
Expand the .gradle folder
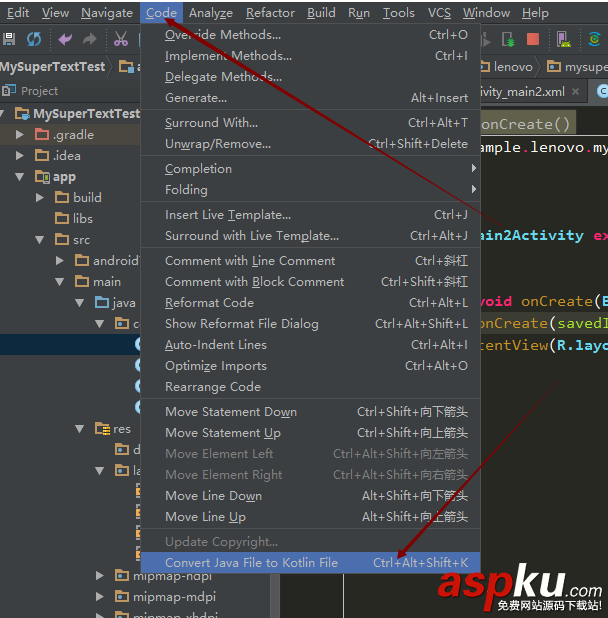tap(19, 135)
